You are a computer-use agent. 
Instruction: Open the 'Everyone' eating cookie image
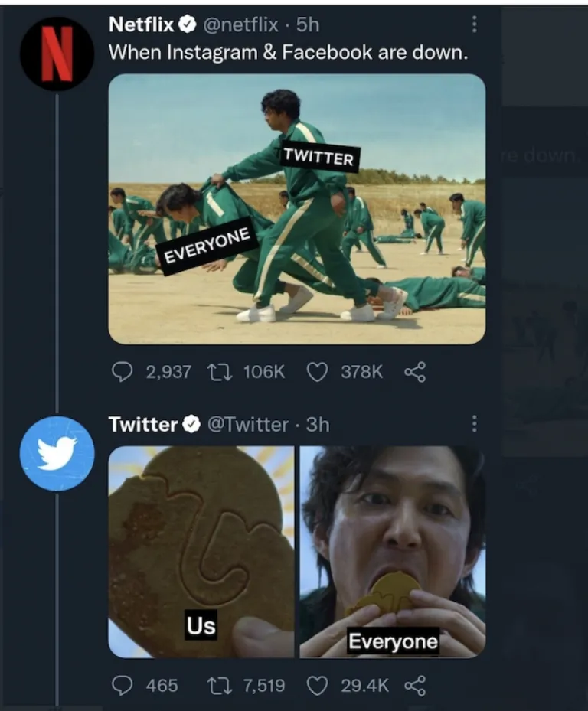(x=393, y=551)
